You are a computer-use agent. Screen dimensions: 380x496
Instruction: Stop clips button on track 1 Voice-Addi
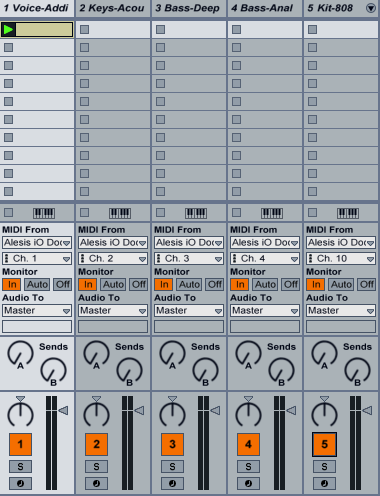(x=9, y=212)
